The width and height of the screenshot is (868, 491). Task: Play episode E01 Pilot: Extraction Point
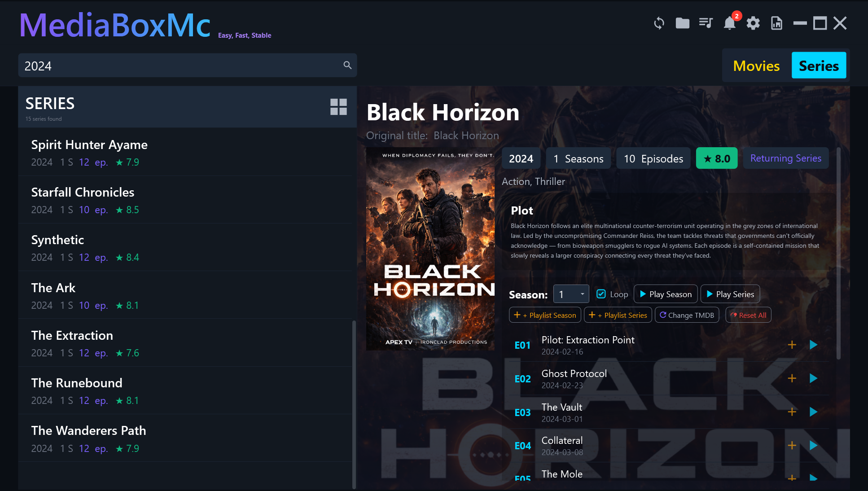[x=813, y=345]
